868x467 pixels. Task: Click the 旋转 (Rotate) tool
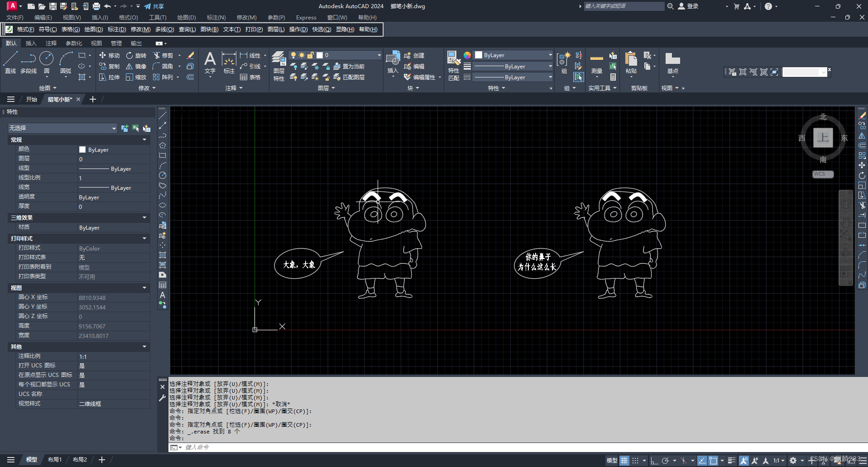click(136, 55)
